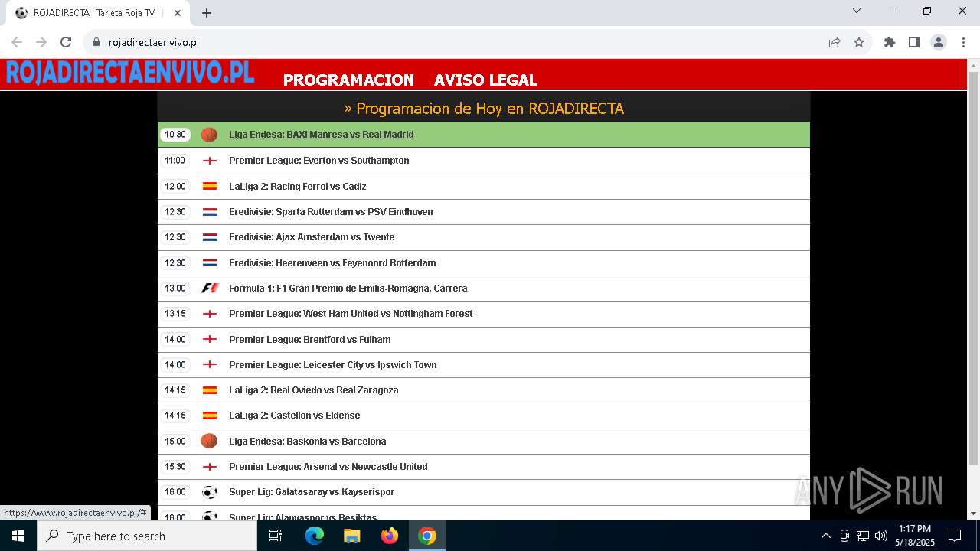
Task: View site information via the lock icon
Action: pos(96,42)
